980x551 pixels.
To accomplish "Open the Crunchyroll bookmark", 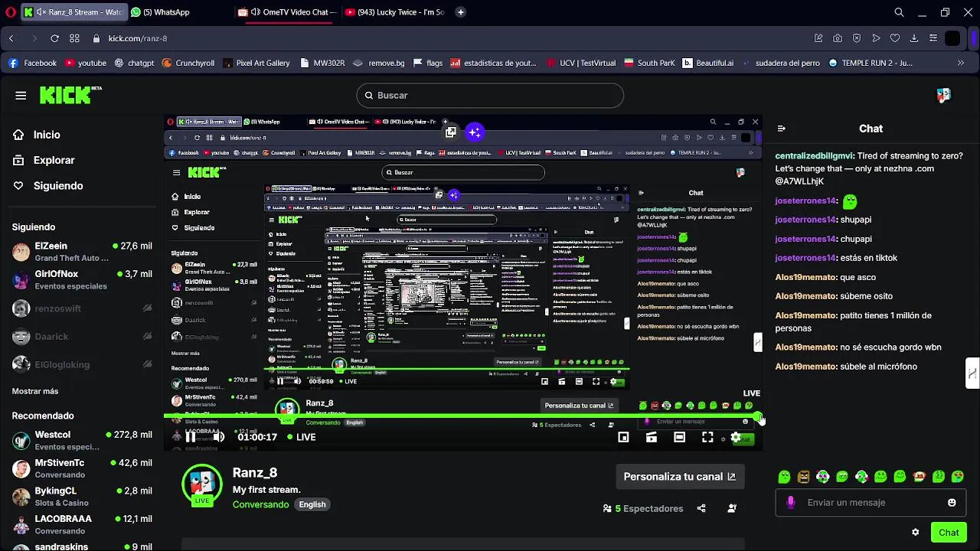I will [x=188, y=63].
